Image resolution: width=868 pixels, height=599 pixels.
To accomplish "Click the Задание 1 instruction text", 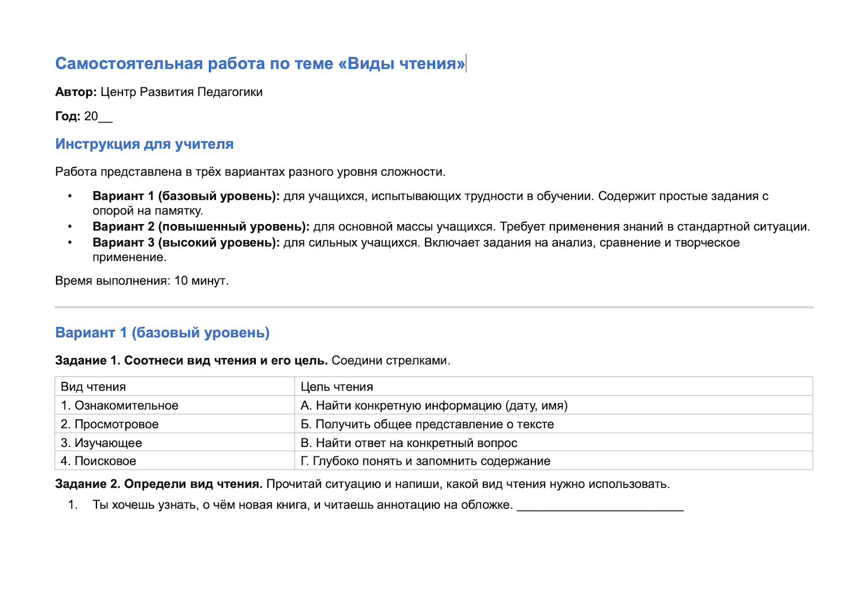I will point(252,360).
